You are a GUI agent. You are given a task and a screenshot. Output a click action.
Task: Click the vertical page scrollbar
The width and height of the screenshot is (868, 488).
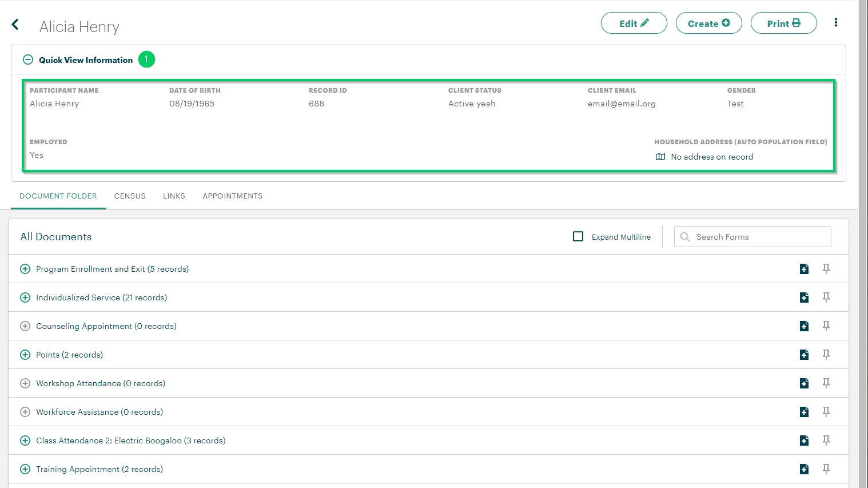pos(863,244)
